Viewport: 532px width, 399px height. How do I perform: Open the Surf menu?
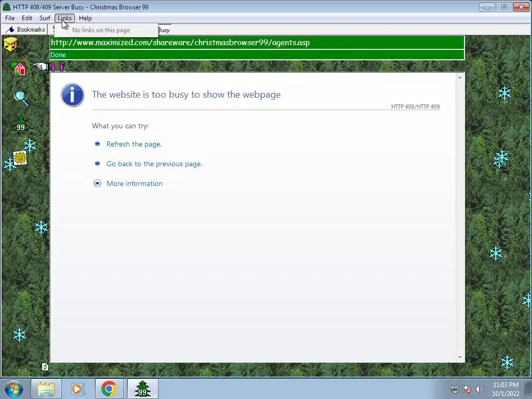pos(45,18)
